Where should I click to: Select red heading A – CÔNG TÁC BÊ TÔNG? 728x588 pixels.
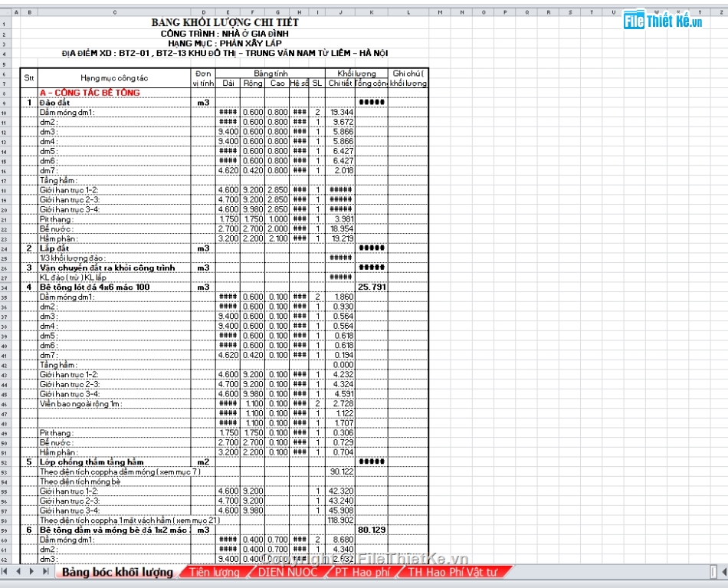point(90,93)
